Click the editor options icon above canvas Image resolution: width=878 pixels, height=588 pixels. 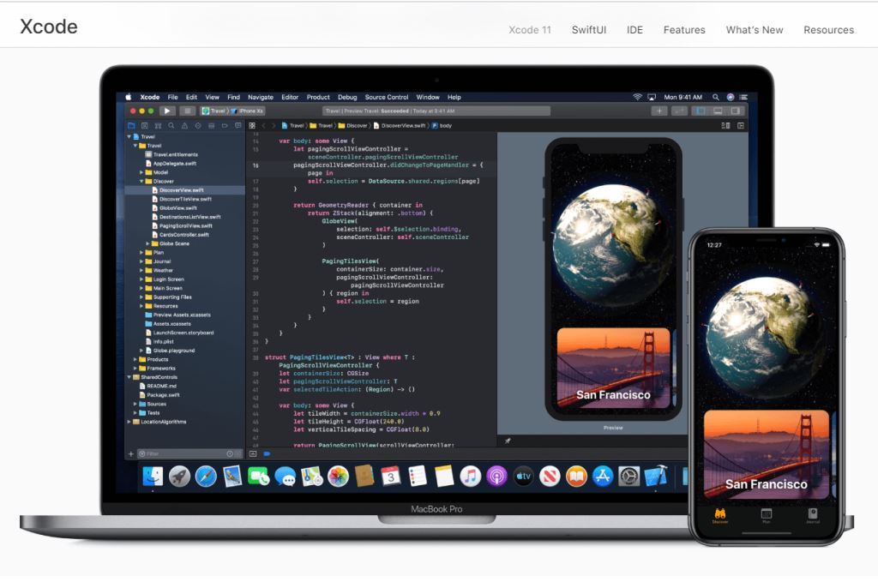pyautogui.click(x=725, y=125)
